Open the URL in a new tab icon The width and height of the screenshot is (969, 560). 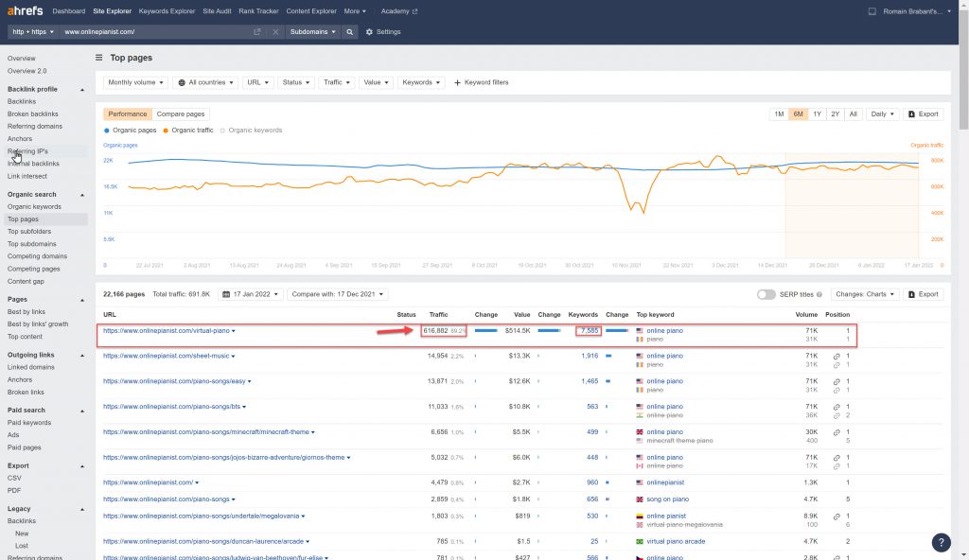click(x=257, y=31)
